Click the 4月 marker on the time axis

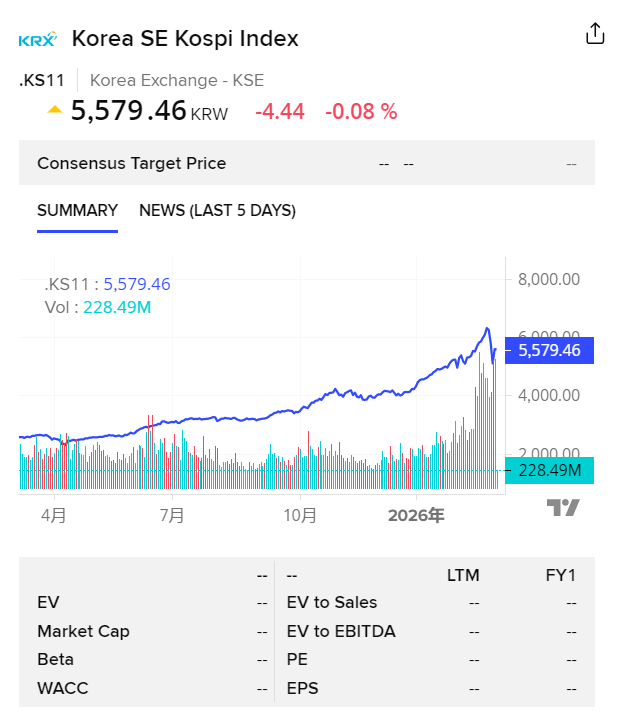[x=54, y=516]
